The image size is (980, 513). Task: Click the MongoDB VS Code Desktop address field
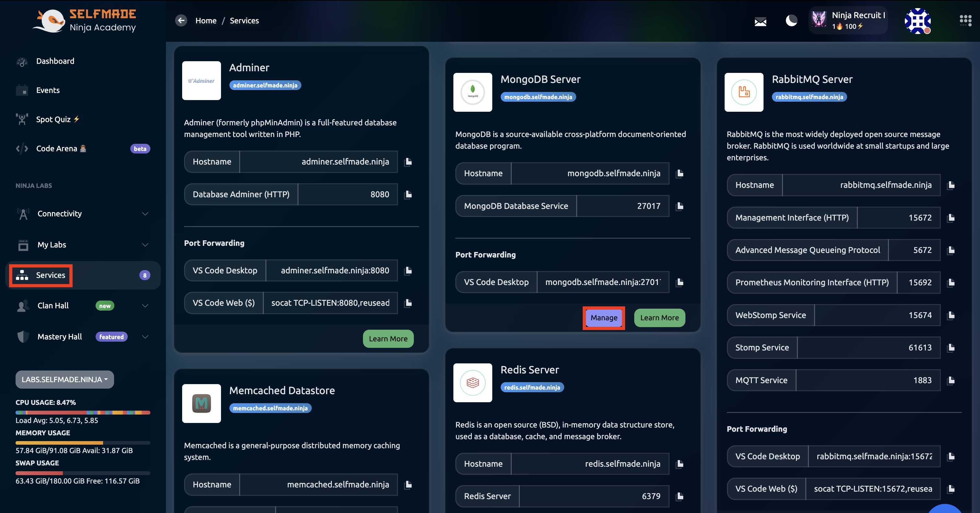(603, 282)
